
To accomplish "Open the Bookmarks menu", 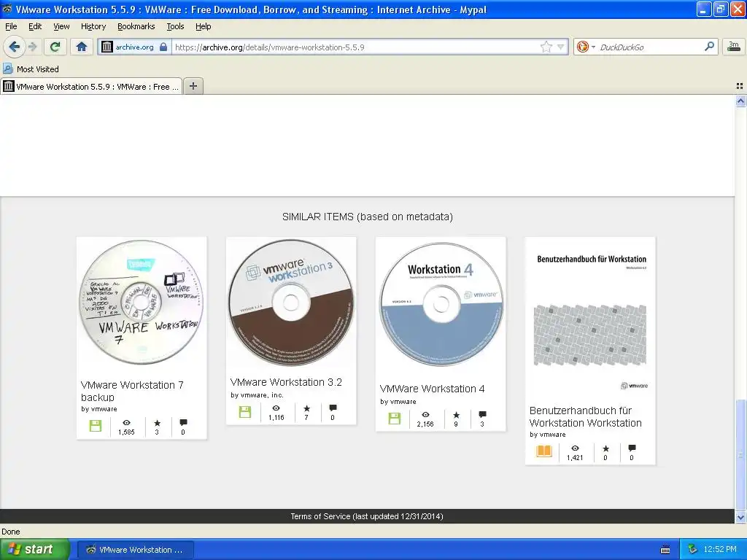I will pyautogui.click(x=136, y=26).
